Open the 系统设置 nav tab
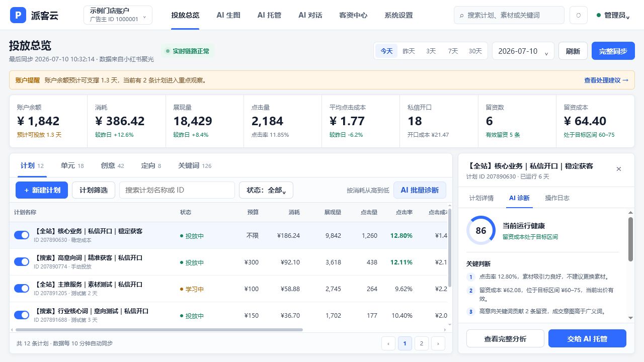The width and height of the screenshot is (644, 362). pos(398,15)
